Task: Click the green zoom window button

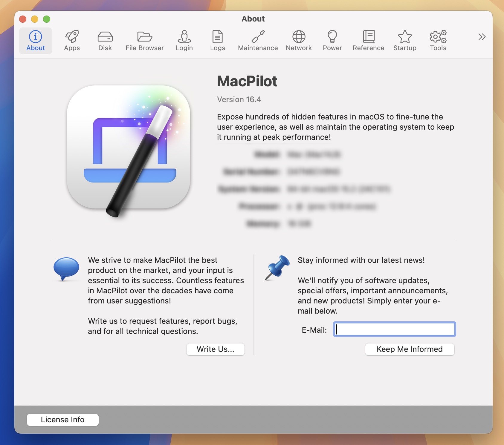Action: click(x=47, y=19)
